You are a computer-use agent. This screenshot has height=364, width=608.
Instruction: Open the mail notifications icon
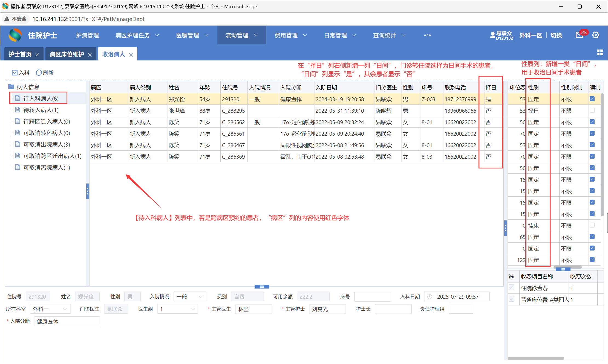tap(579, 35)
